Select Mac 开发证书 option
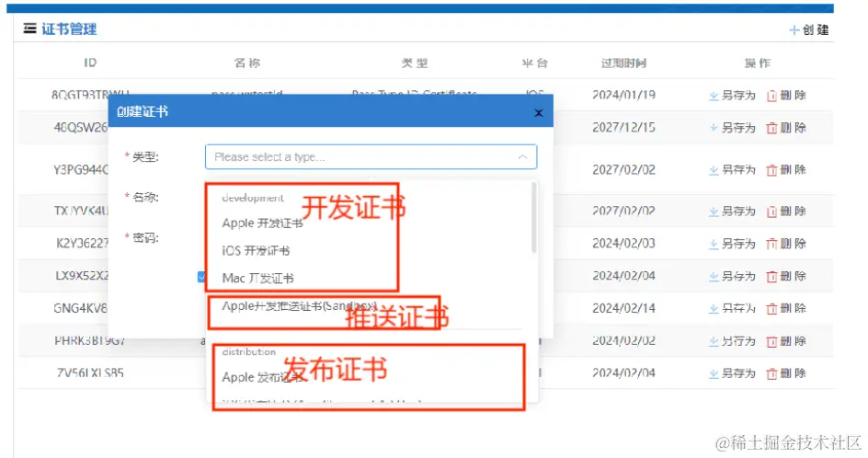The image size is (868, 458). point(257,278)
